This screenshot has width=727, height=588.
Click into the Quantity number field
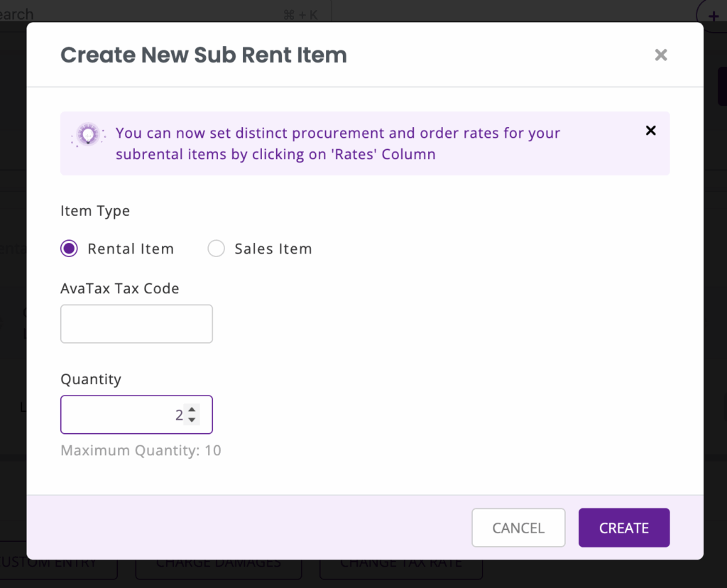coord(121,415)
